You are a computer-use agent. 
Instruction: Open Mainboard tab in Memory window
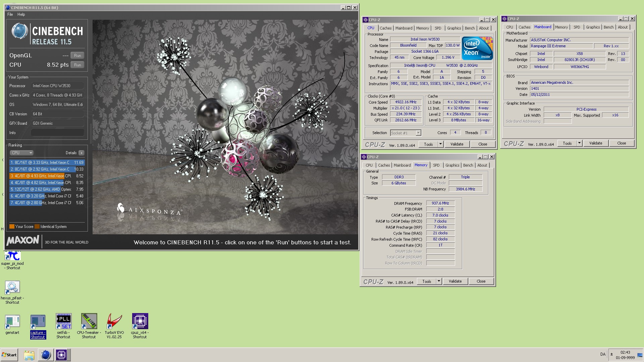pyautogui.click(x=402, y=165)
